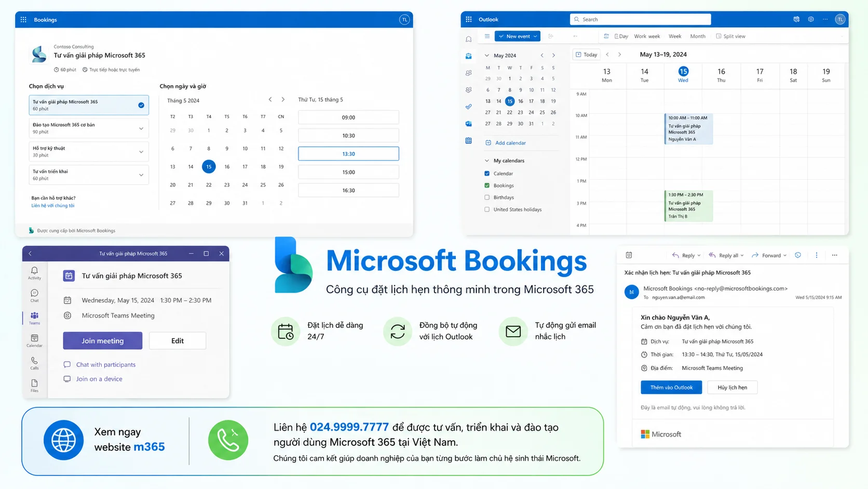Image resolution: width=868 pixels, height=489 pixels.
Task: Open the Outlook more apps grid icon
Action: [x=469, y=141]
